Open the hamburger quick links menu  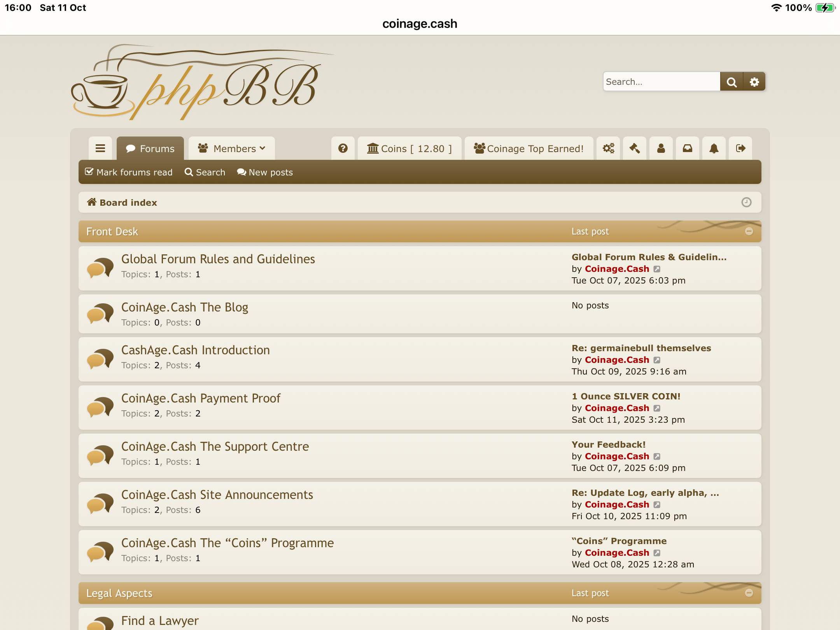point(100,148)
